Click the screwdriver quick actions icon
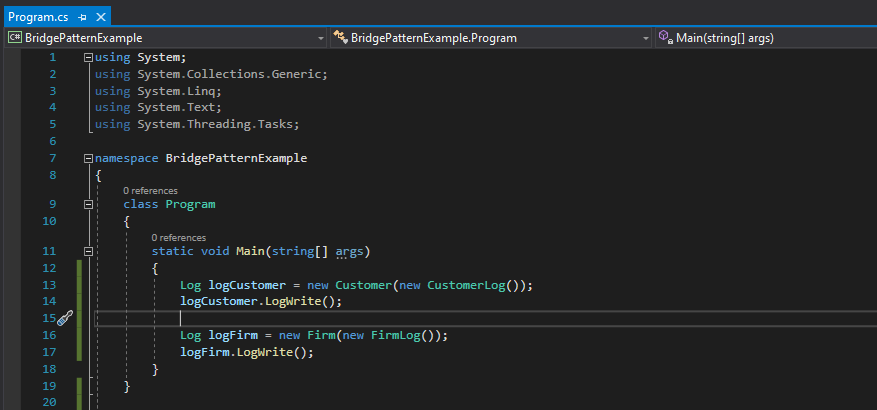The height and width of the screenshot is (410, 877). tap(64, 318)
